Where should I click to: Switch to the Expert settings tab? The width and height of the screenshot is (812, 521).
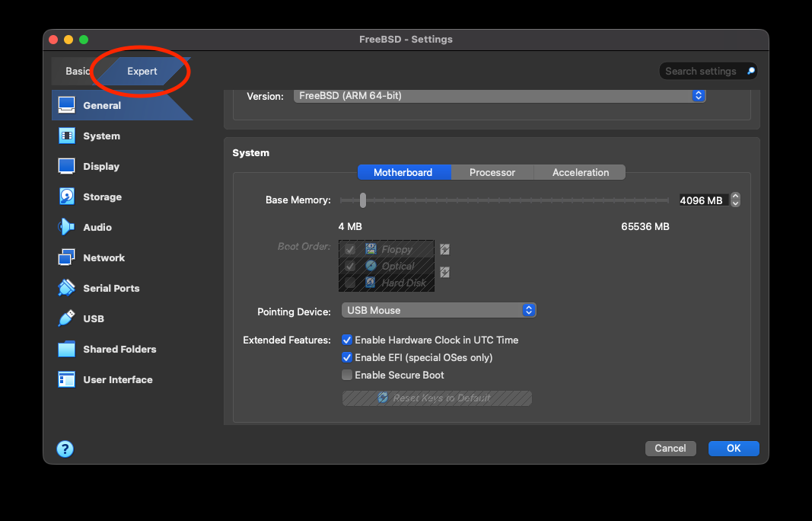pos(142,71)
